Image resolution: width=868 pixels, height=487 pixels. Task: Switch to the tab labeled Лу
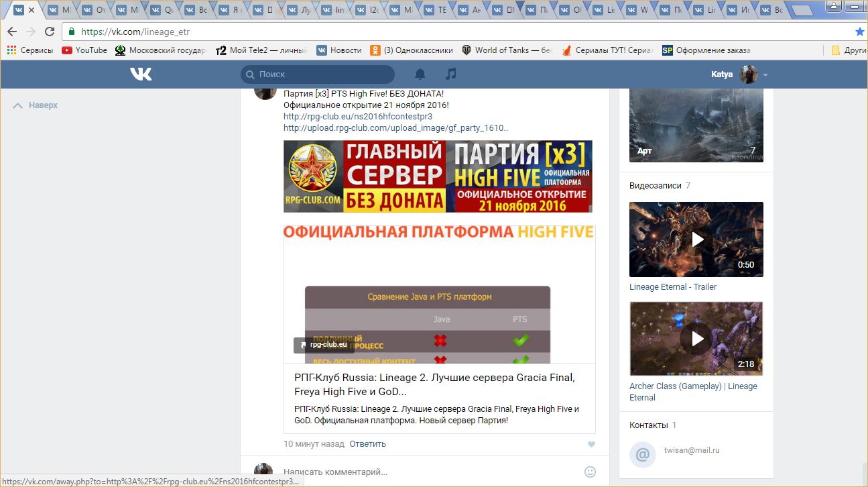click(300, 10)
